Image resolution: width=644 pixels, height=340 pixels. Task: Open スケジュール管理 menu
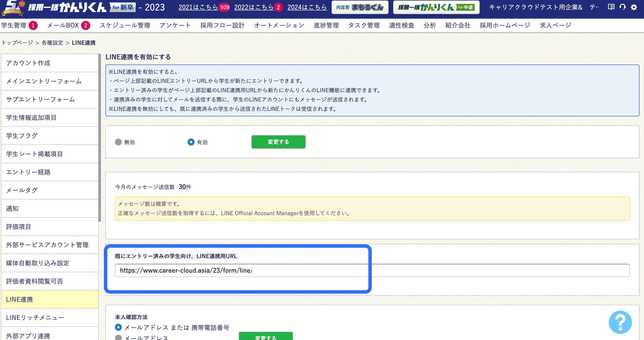click(x=125, y=25)
